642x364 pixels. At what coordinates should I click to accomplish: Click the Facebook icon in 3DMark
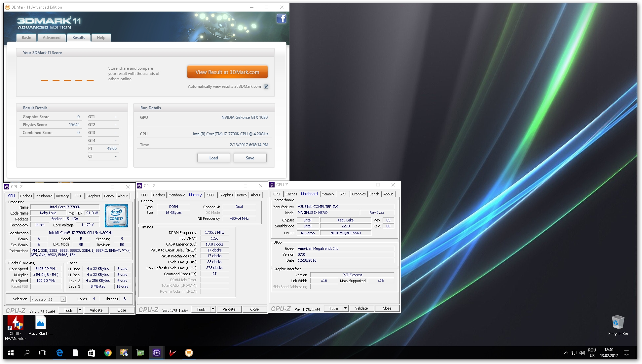point(281,18)
